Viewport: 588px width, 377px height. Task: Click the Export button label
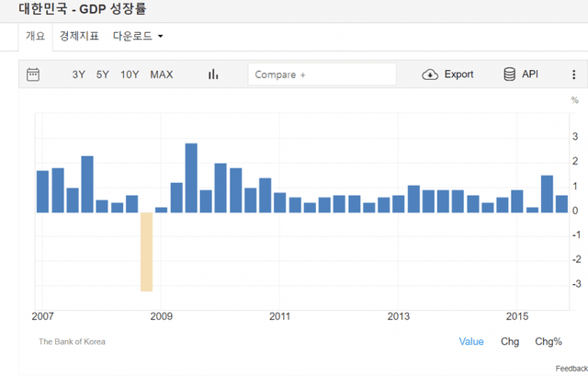pyautogui.click(x=458, y=74)
